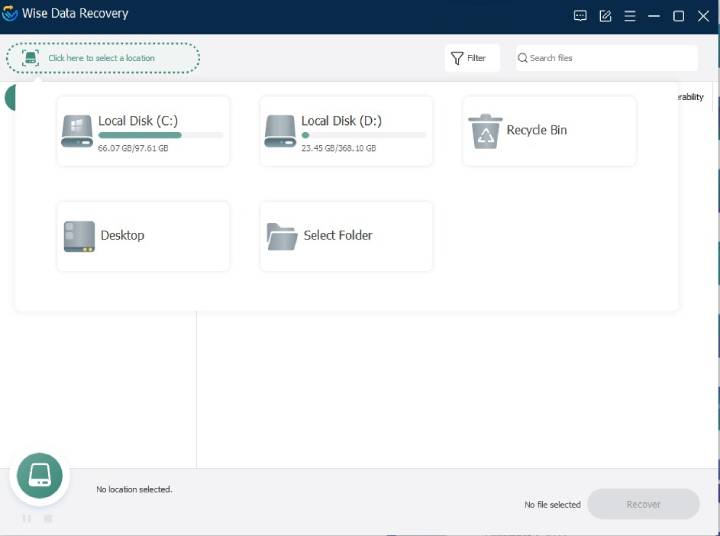Open the edit note icon in title bar
720x536 pixels.
click(x=605, y=16)
